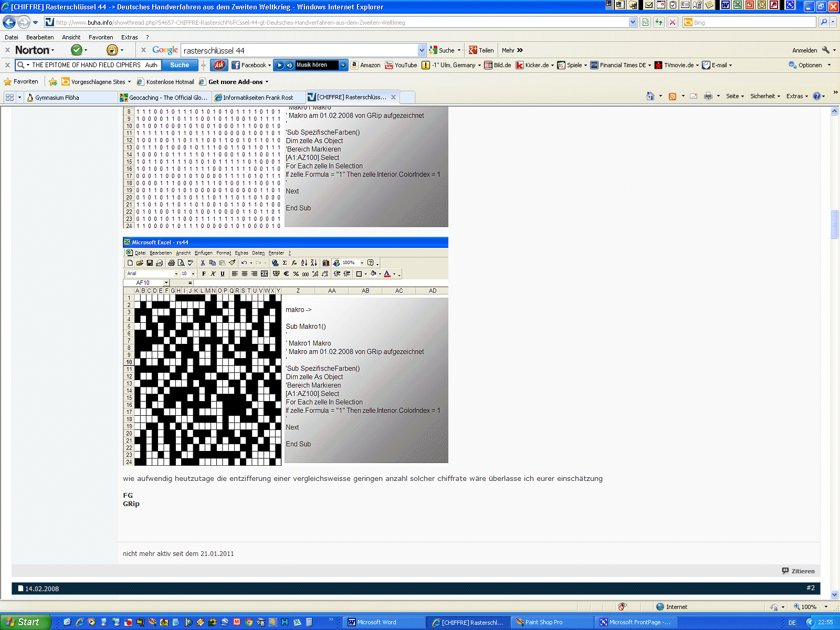The image size is (840, 630).
Task: Open the Get more Add-ons link
Action: click(233, 81)
